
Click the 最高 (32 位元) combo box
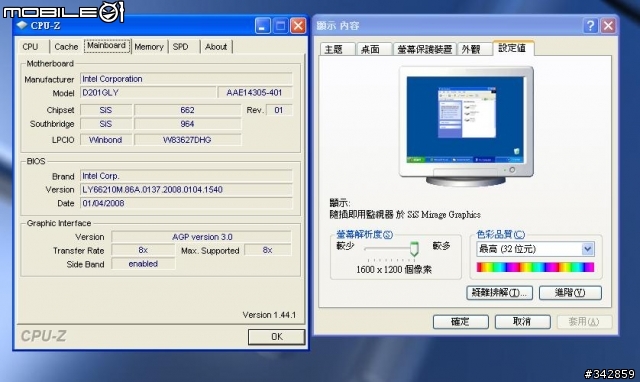click(x=535, y=249)
